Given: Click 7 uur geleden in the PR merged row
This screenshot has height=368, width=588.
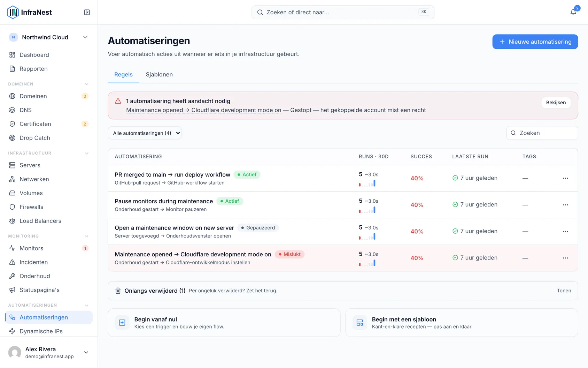Looking at the screenshot, I should pyautogui.click(x=475, y=178).
